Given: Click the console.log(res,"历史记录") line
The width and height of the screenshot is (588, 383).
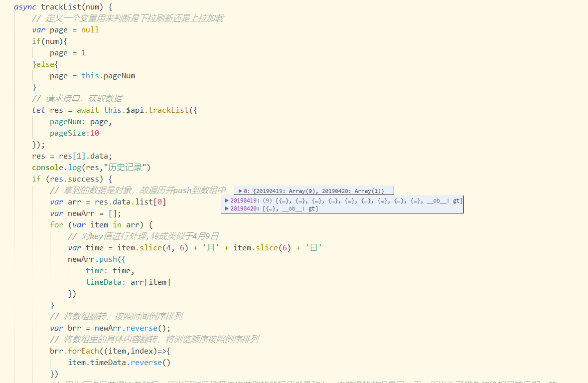Looking at the screenshot, I should click(92, 167).
